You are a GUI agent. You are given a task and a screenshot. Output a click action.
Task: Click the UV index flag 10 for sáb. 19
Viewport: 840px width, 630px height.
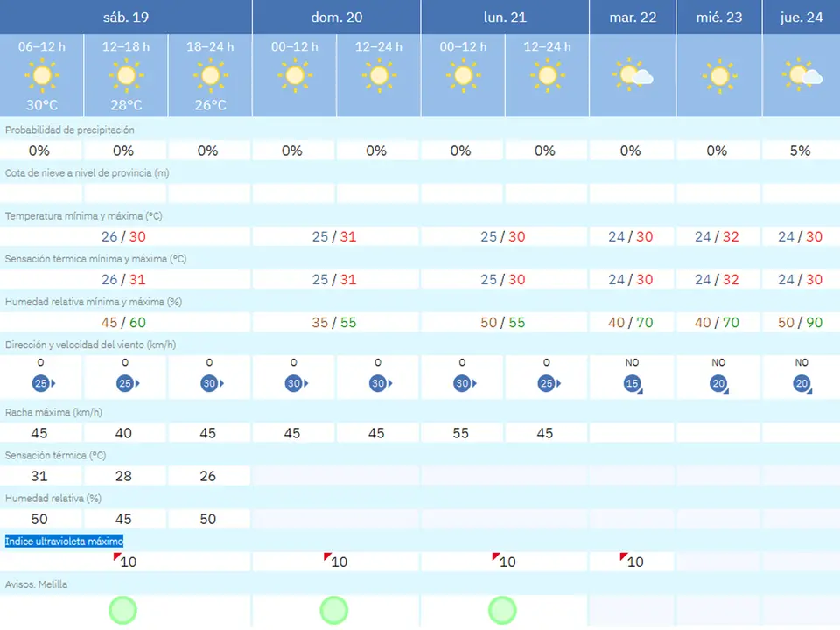point(125,561)
